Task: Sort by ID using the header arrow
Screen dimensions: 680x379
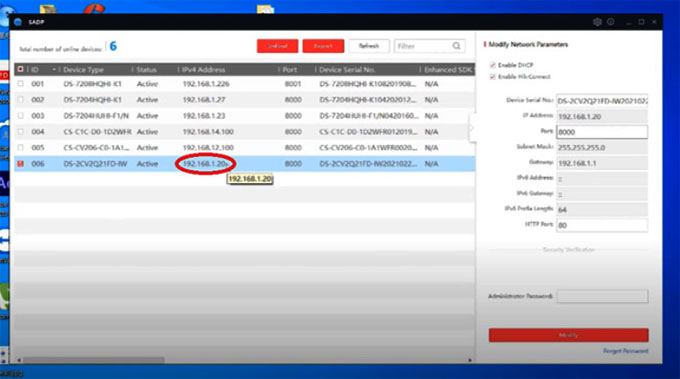Action: (54, 69)
